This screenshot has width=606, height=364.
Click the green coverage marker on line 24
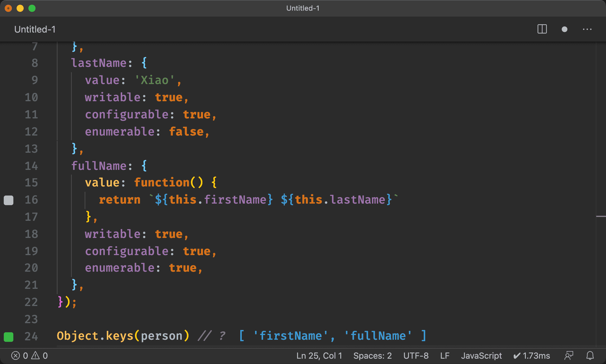pyautogui.click(x=9, y=337)
